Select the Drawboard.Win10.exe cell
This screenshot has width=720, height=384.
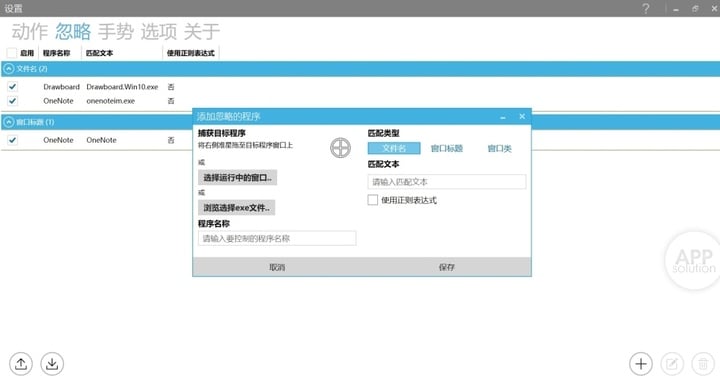[122, 87]
